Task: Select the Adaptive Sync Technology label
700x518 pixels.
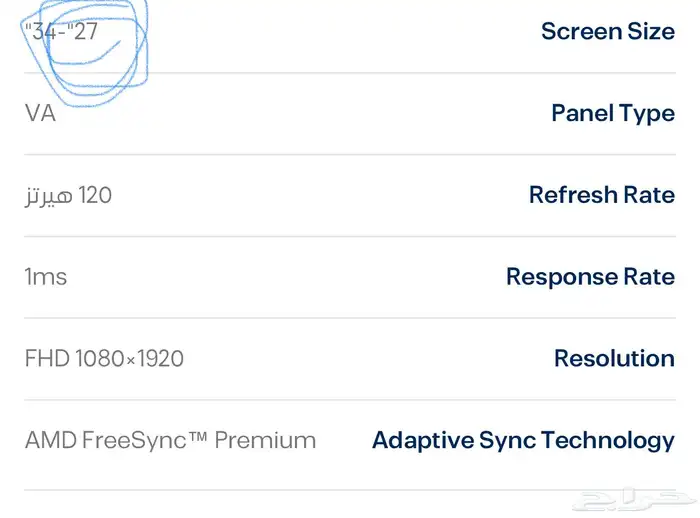Action: (x=523, y=441)
